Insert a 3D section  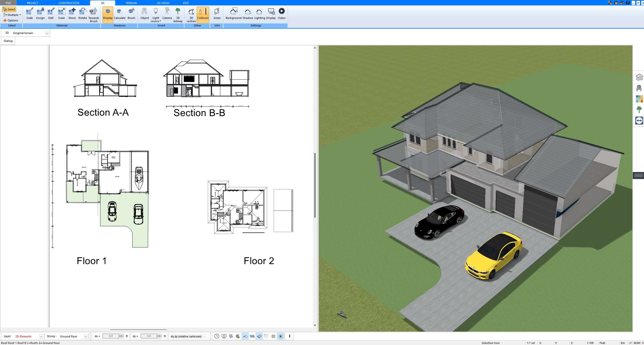coord(191,15)
